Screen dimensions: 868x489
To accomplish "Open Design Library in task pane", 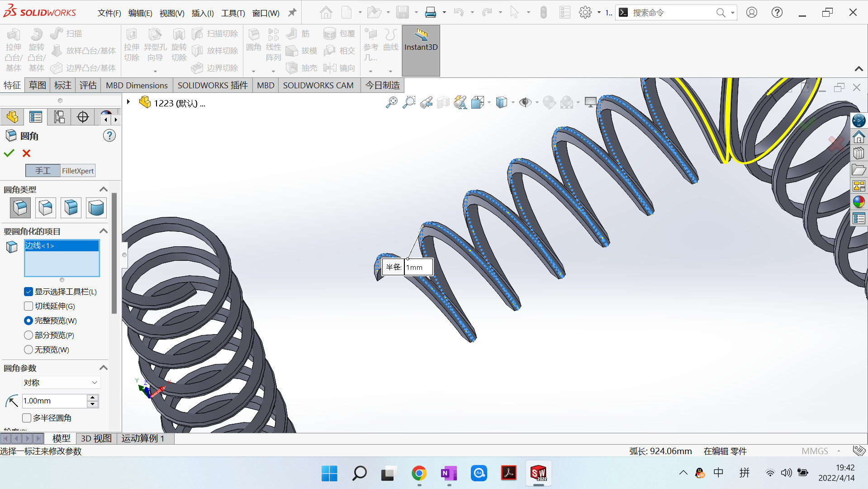I will click(859, 153).
